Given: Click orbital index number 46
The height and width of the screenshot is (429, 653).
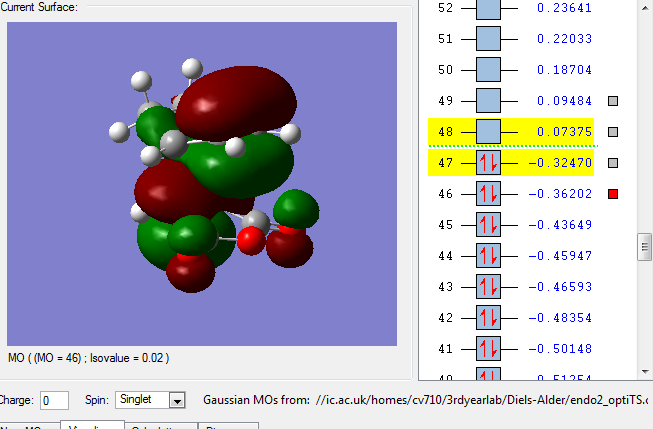Looking at the screenshot, I should (x=445, y=194).
